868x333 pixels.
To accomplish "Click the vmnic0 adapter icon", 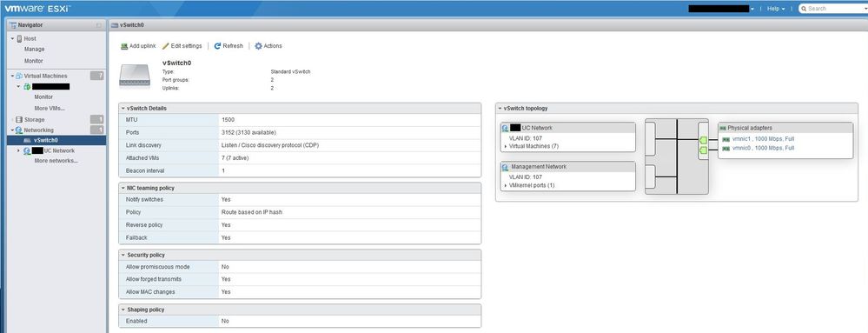I will tap(726, 149).
